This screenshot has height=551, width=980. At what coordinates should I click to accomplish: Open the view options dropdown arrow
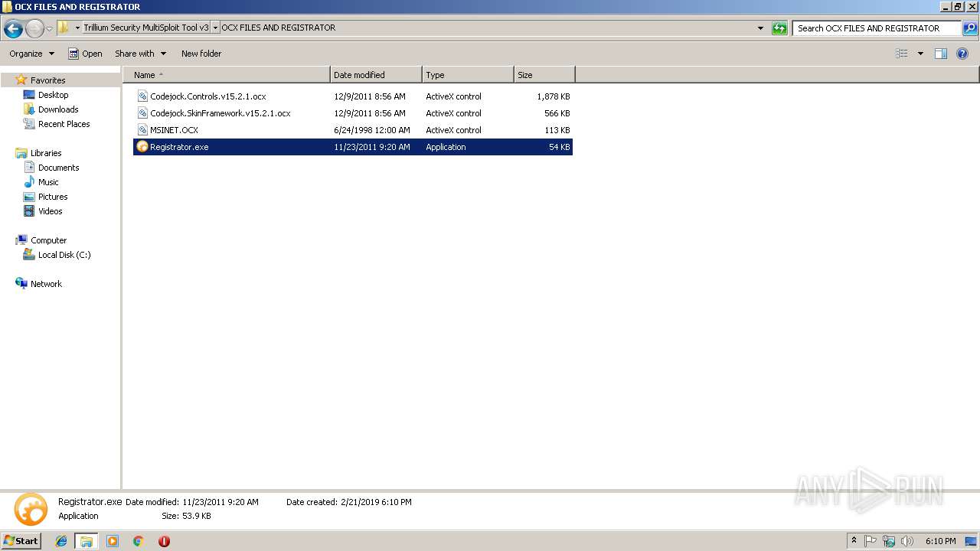coord(920,54)
